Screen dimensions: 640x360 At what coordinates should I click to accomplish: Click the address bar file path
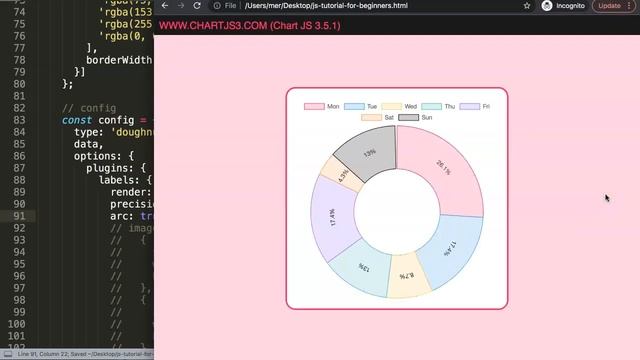[x=326, y=6]
